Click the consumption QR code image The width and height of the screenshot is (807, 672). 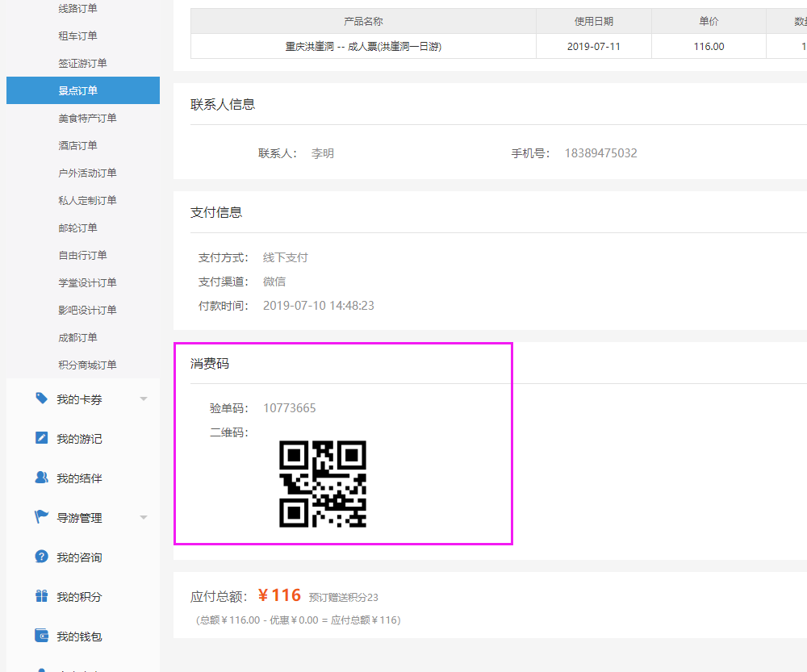pos(324,484)
